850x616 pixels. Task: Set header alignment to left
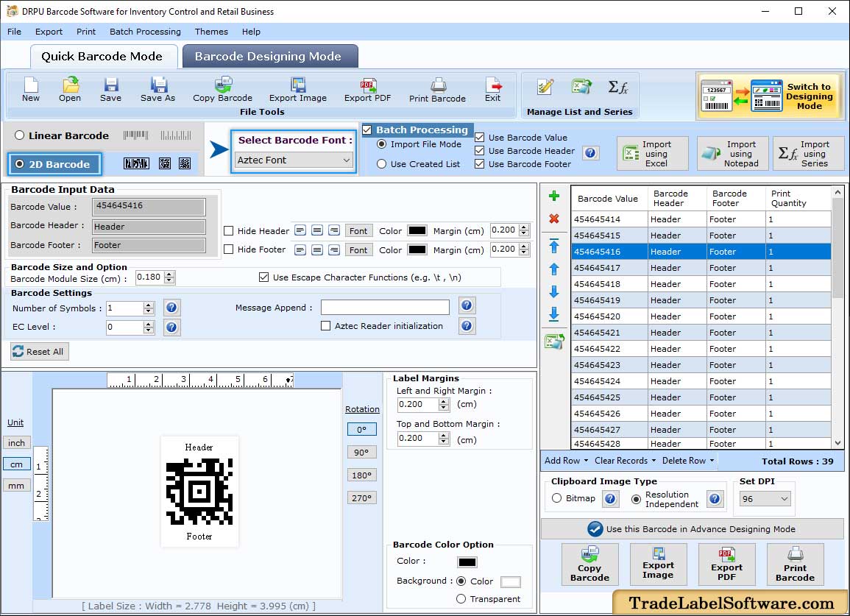300,231
